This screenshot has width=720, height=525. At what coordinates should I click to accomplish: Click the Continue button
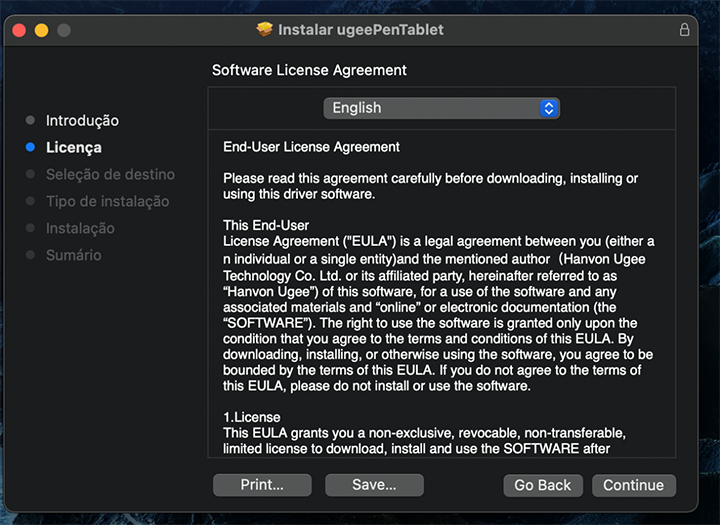(633, 485)
